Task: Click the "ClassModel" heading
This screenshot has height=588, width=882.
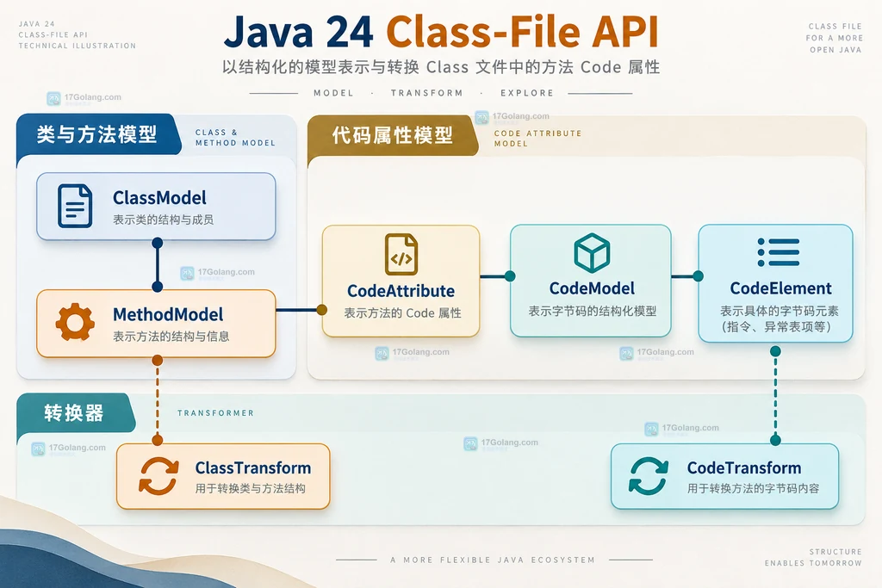Action: 159,198
